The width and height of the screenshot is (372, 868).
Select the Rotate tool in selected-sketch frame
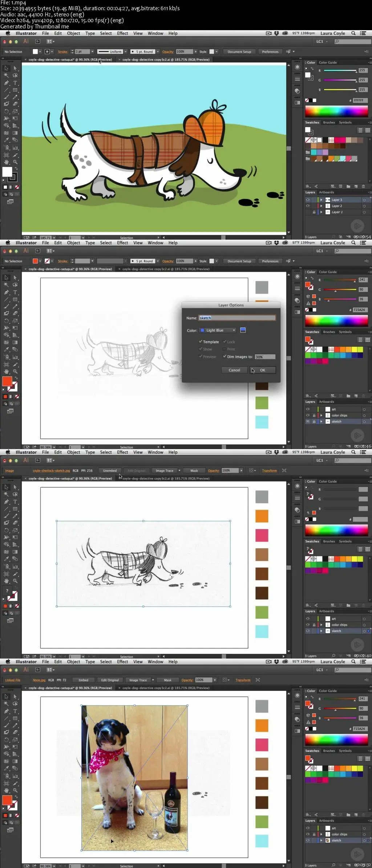click(6, 530)
